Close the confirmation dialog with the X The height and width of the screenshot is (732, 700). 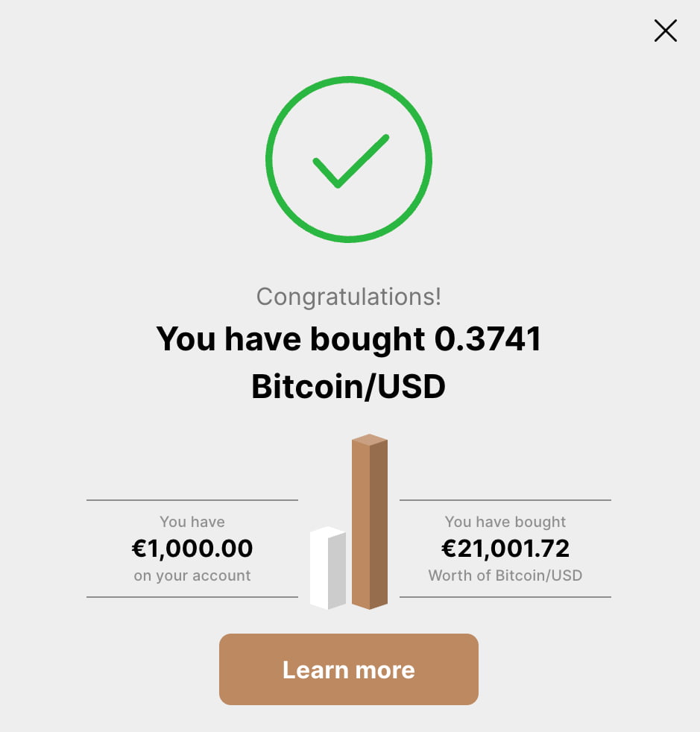tap(665, 31)
